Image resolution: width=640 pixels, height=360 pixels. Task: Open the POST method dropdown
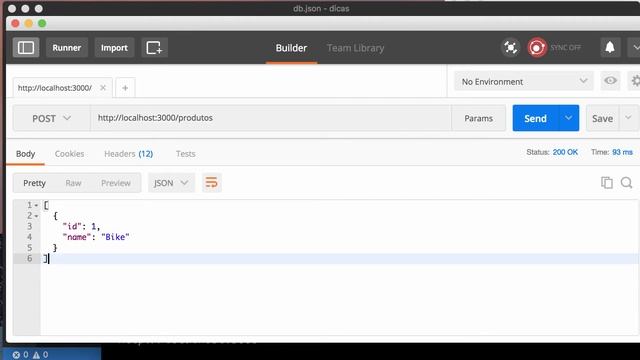click(51, 118)
